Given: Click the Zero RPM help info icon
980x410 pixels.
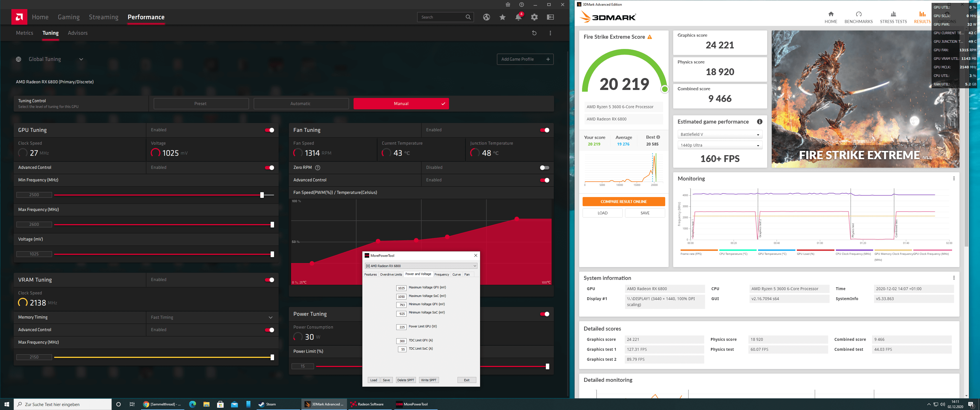Looking at the screenshot, I should point(318,168).
